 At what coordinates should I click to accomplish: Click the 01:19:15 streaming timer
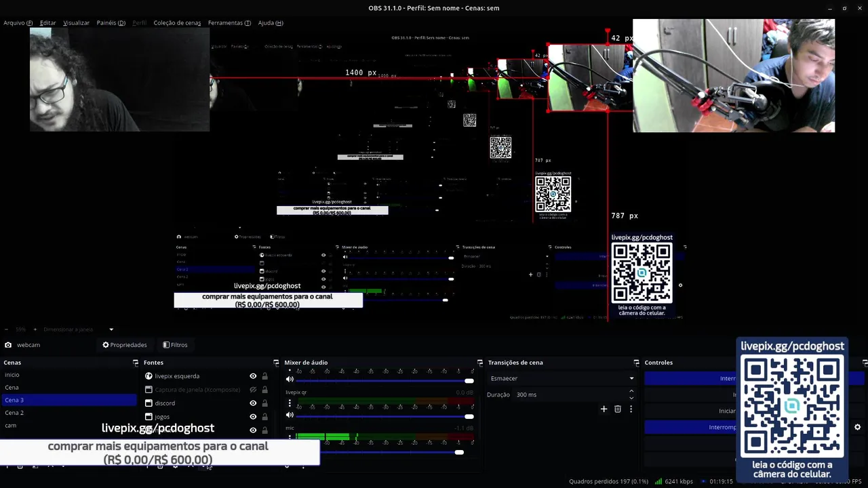(x=721, y=481)
